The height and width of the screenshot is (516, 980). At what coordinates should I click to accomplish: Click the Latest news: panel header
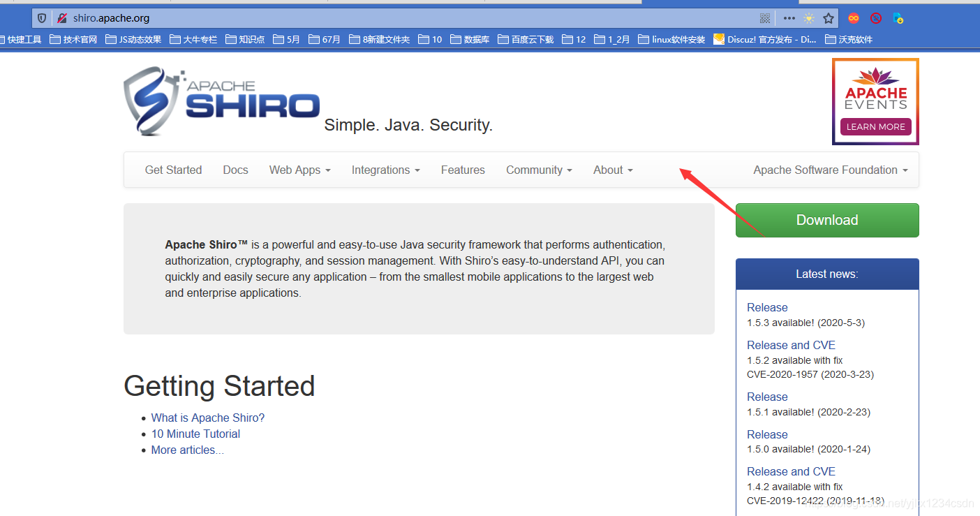click(x=827, y=274)
